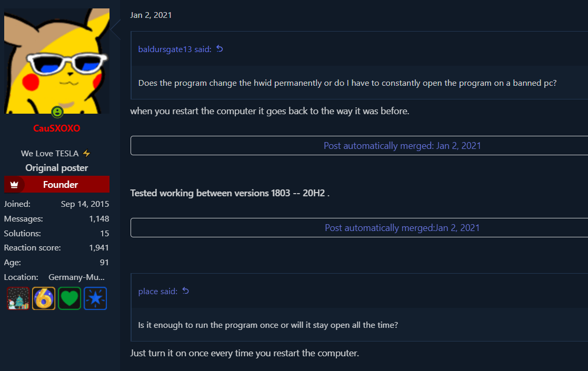
Task: Open the Christmas tree snowman badge
Action: point(18,298)
